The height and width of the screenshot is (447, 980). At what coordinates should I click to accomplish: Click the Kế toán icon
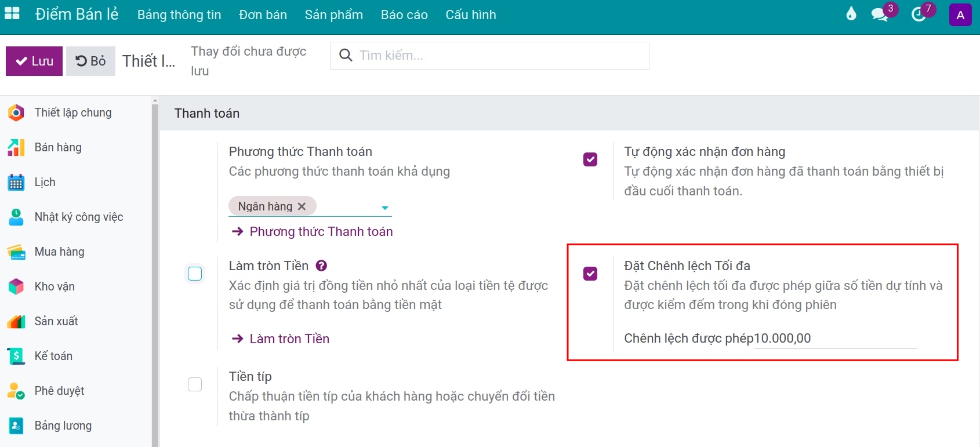coord(16,356)
